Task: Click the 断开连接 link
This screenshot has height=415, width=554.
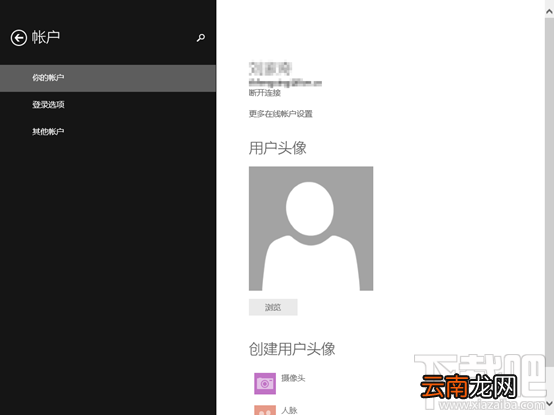Action: point(265,93)
